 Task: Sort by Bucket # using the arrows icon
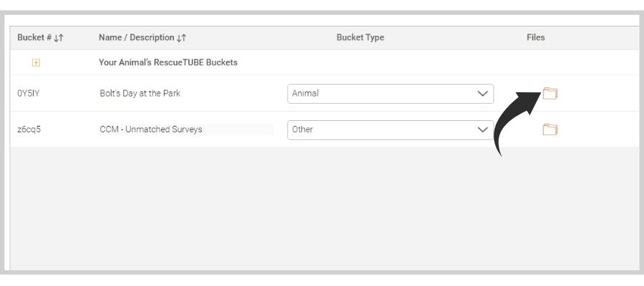(x=59, y=38)
